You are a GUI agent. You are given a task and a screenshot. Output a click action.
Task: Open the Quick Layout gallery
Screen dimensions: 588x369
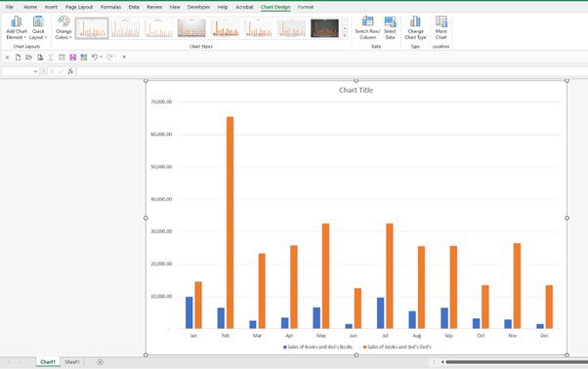pos(38,27)
